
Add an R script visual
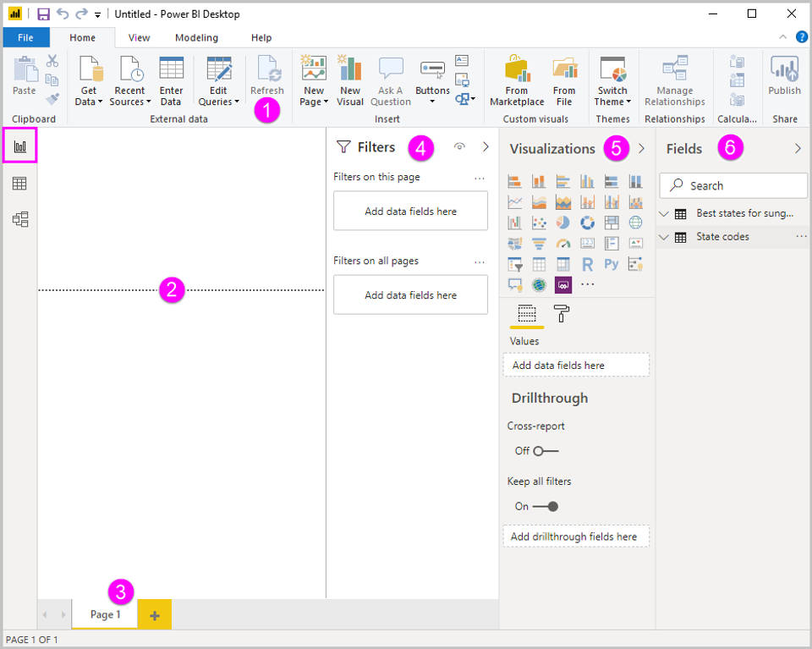[587, 264]
